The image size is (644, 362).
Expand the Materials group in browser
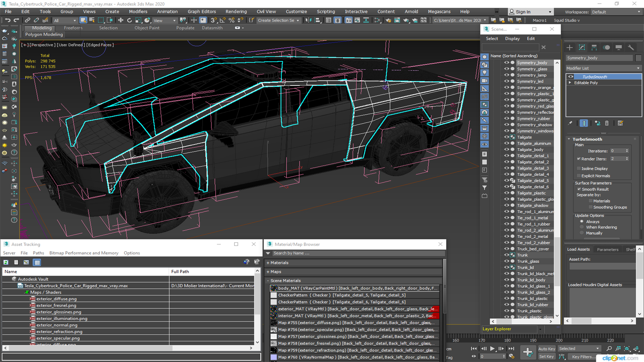[268, 263]
